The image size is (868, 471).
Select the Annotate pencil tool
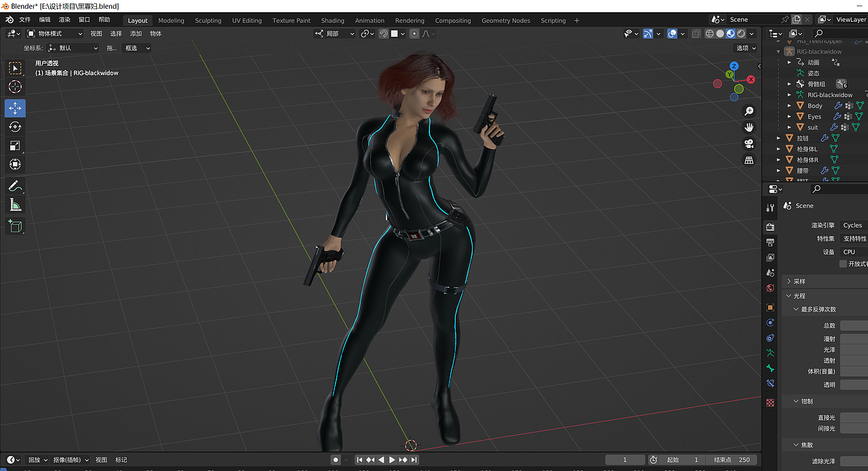coord(15,186)
